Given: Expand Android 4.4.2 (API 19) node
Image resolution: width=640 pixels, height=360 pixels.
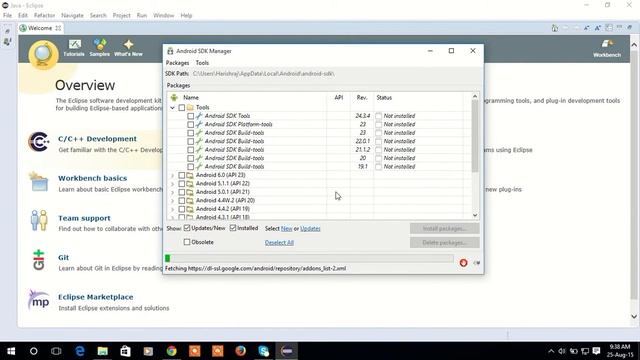Looking at the screenshot, I should (x=172, y=209).
